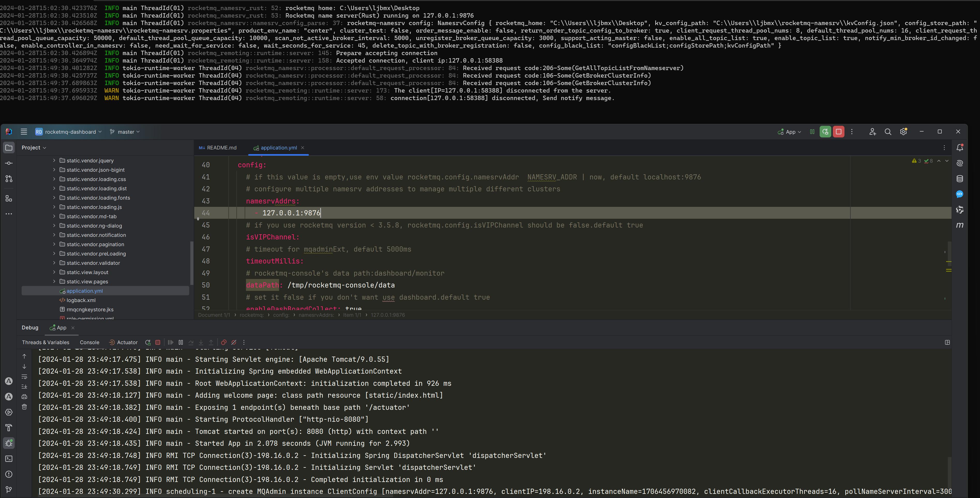This screenshot has height=498, width=980.
Task: Toggle Scroll to End in console
Action: click(24, 387)
